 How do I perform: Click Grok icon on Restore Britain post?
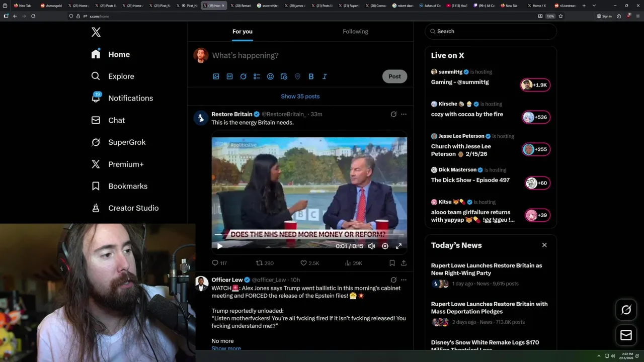pyautogui.click(x=393, y=114)
